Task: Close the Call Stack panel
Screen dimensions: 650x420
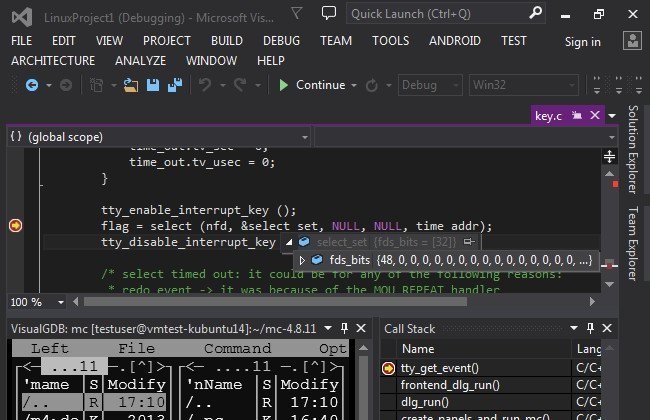Action: click(x=607, y=328)
